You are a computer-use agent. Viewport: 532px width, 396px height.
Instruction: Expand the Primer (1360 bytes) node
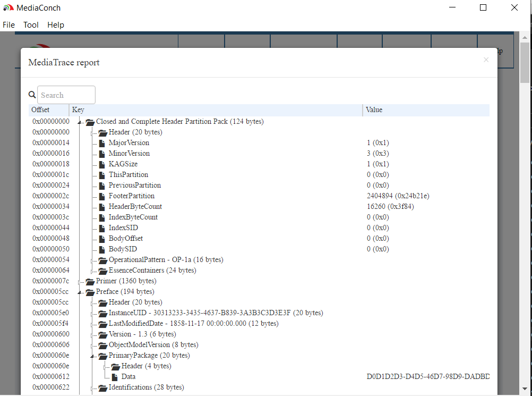pos(79,282)
